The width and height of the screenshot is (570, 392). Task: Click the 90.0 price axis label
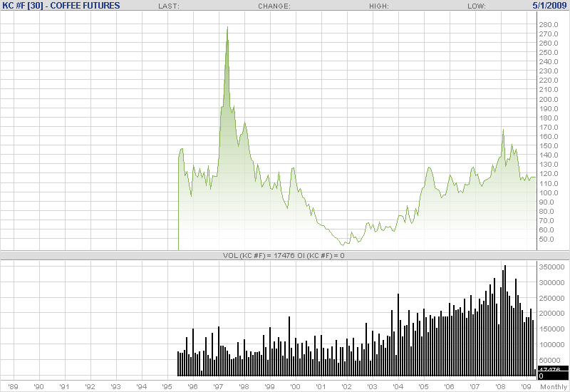point(546,202)
